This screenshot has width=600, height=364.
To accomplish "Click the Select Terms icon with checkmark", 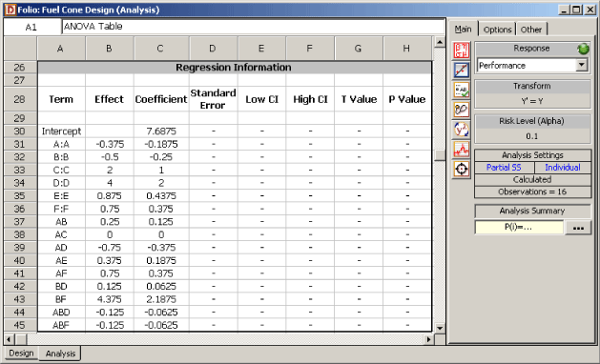I will coord(462,91).
